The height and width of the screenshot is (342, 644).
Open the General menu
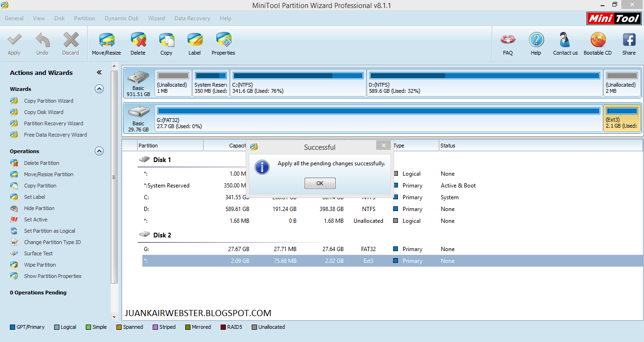[14, 18]
